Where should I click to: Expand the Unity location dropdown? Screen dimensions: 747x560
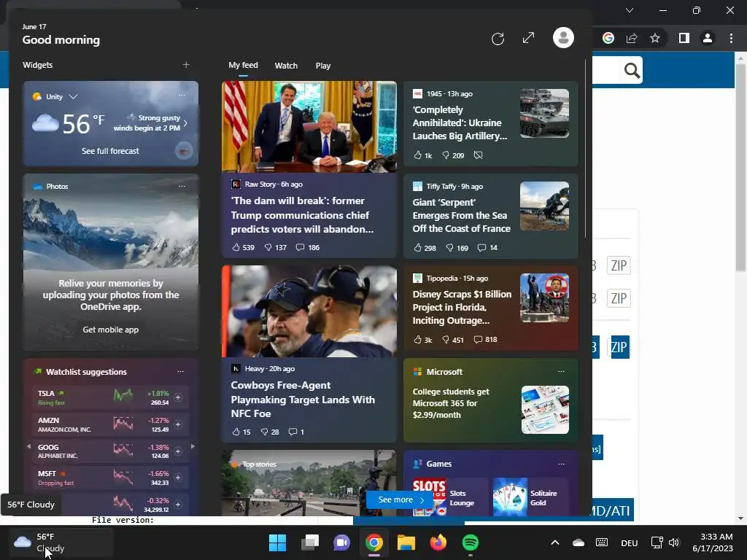(x=73, y=96)
